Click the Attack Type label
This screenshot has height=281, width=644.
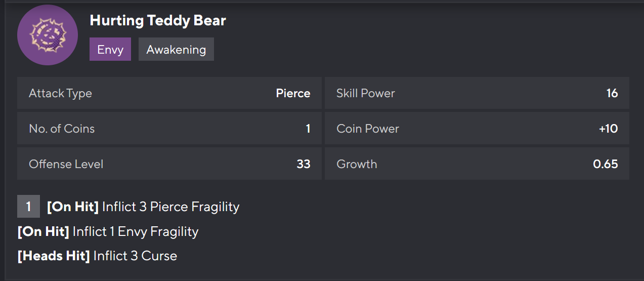pyautogui.click(x=60, y=93)
